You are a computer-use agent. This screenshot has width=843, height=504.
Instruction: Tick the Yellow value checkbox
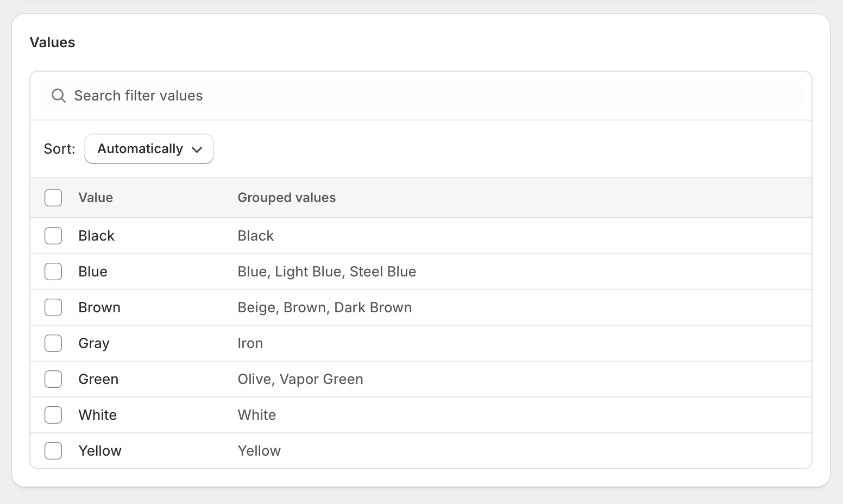53,451
